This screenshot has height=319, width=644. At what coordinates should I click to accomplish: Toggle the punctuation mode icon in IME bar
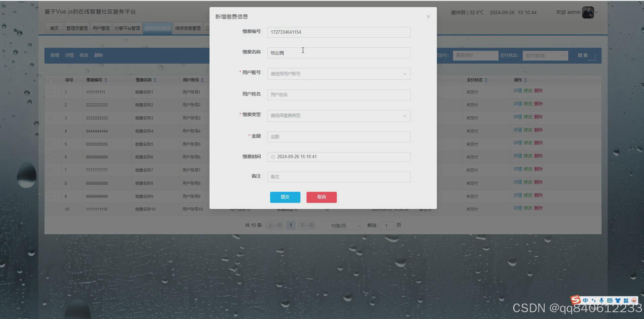point(593,300)
